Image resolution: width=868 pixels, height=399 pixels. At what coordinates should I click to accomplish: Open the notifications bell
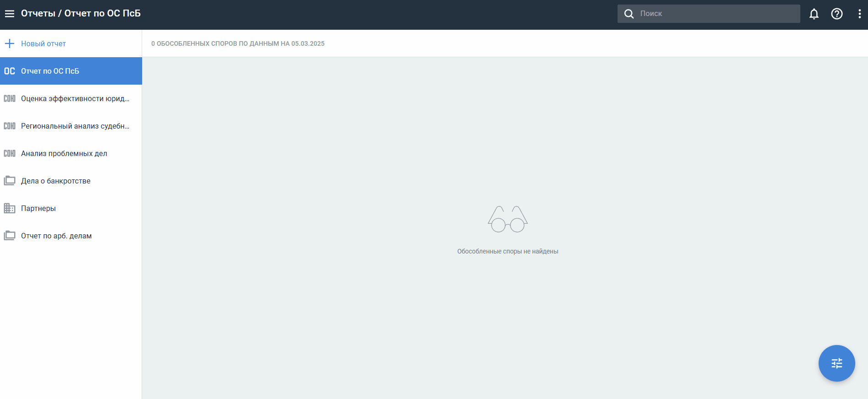click(x=814, y=14)
